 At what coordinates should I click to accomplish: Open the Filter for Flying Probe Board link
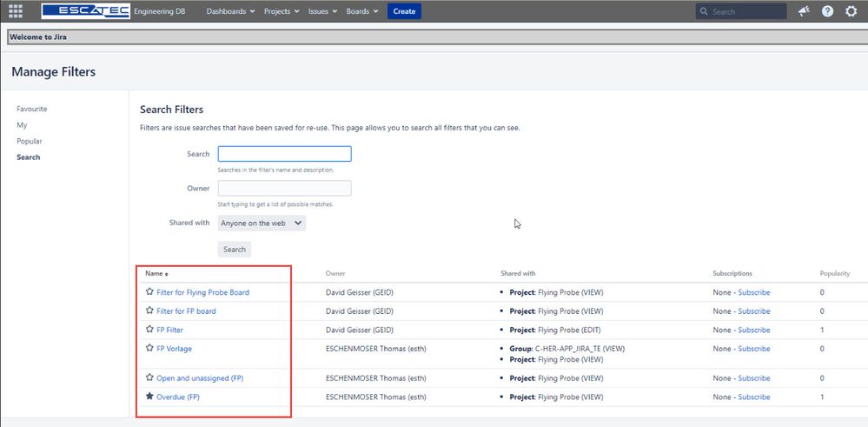click(x=202, y=292)
